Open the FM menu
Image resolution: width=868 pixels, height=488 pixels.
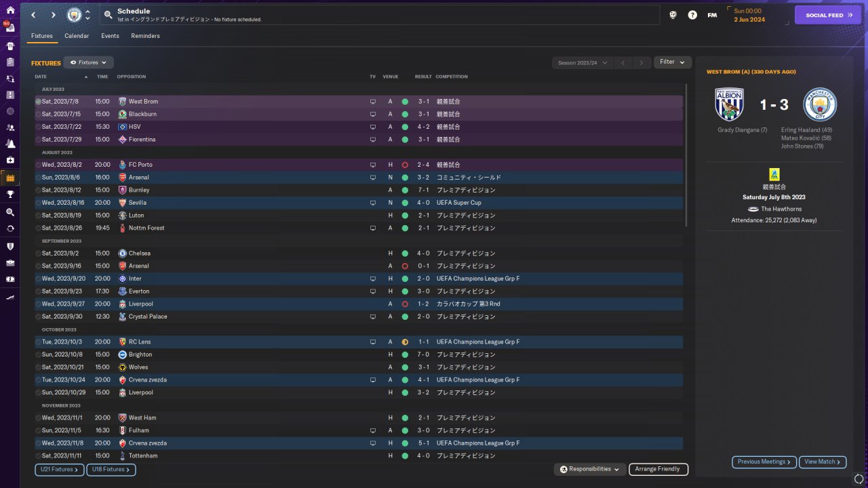click(x=712, y=15)
